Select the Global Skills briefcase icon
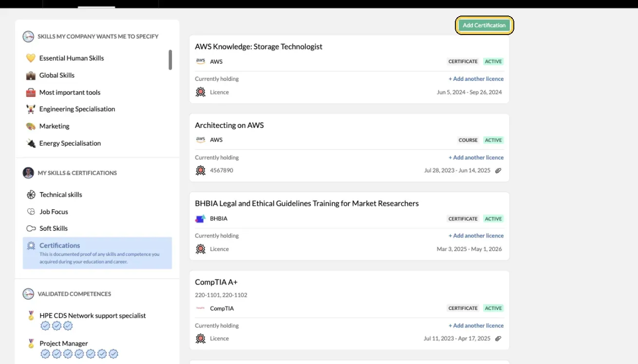This screenshot has height=364, width=638. 31,75
